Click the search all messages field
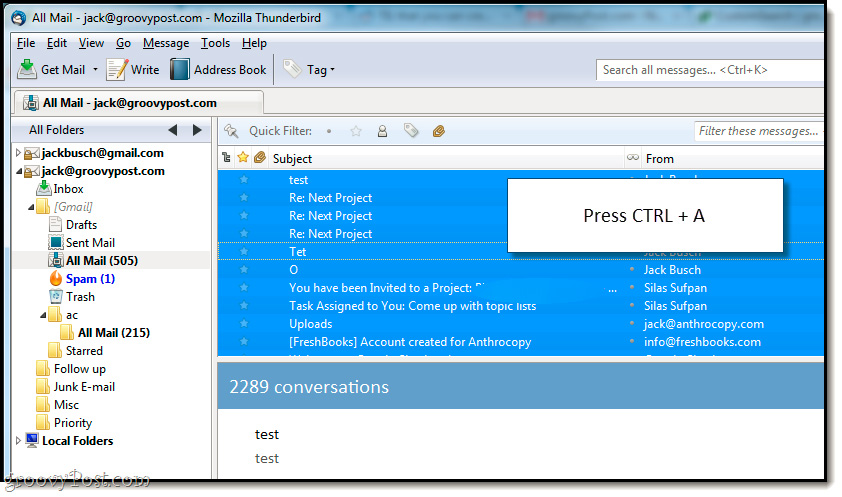The width and height of the screenshot is (842, 497). tap(710, 70)
